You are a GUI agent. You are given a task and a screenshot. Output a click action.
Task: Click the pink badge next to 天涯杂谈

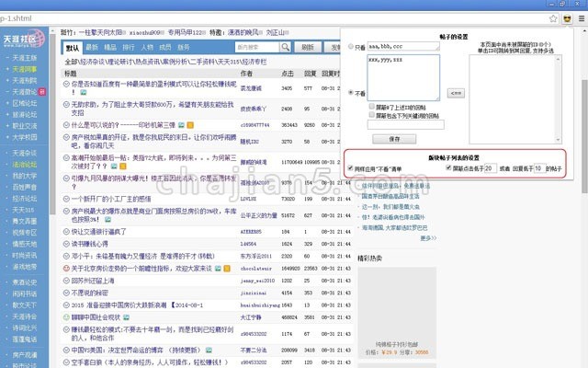(42, 92)
